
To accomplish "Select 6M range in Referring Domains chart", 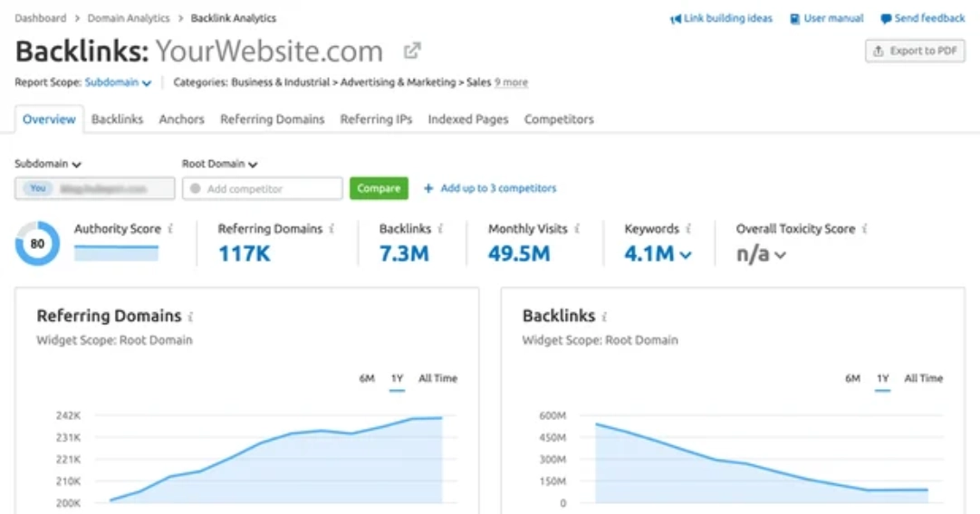I will point(367,378).
